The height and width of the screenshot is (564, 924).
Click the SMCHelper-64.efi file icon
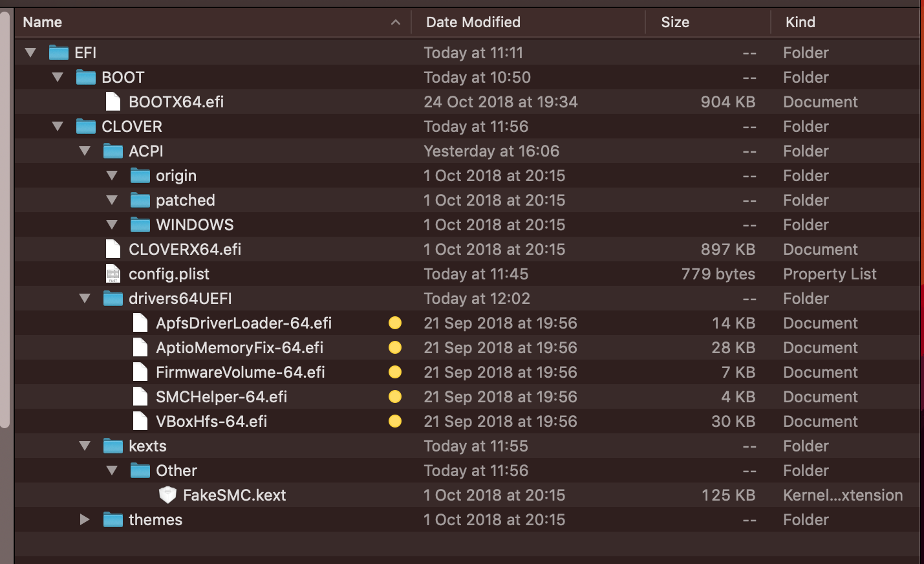point(140,396)
